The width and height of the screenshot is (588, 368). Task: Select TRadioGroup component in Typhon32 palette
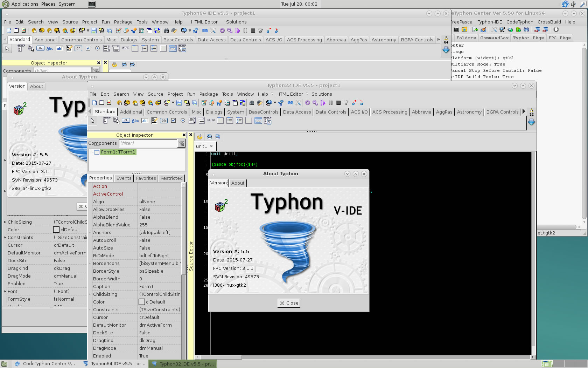(230, 121)
